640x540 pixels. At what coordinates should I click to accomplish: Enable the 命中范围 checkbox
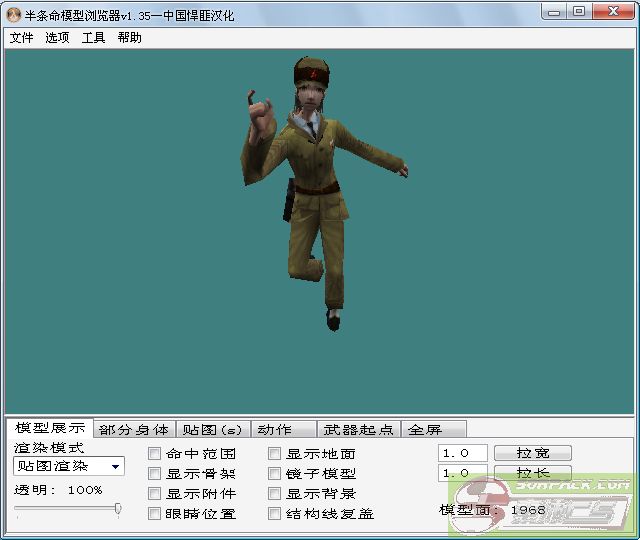(x=155, y=454)
